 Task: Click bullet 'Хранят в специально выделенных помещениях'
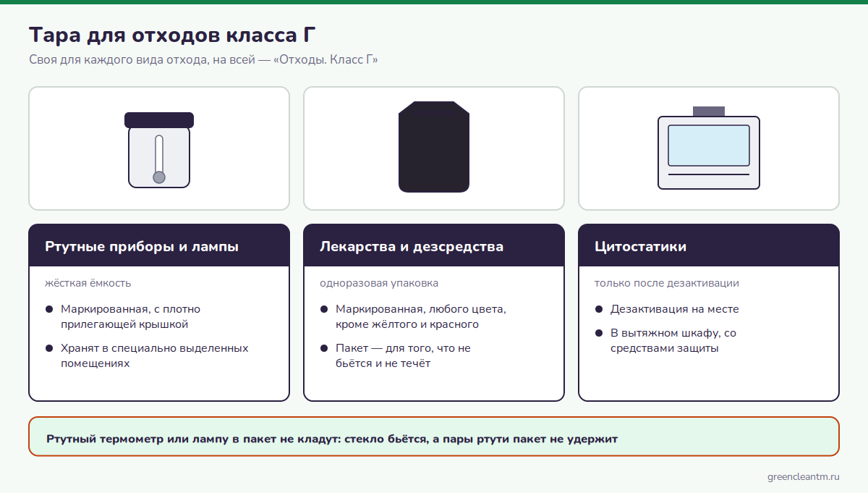coord(147,355)
